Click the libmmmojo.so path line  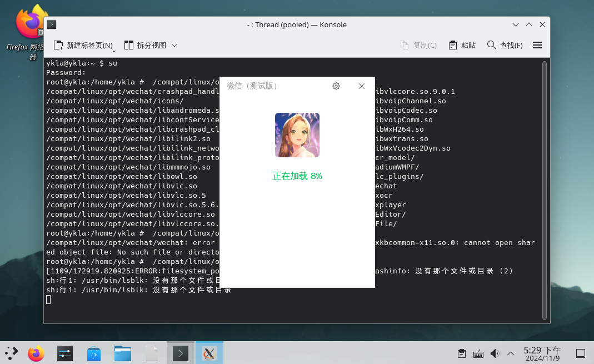click(x=128, y=167)
